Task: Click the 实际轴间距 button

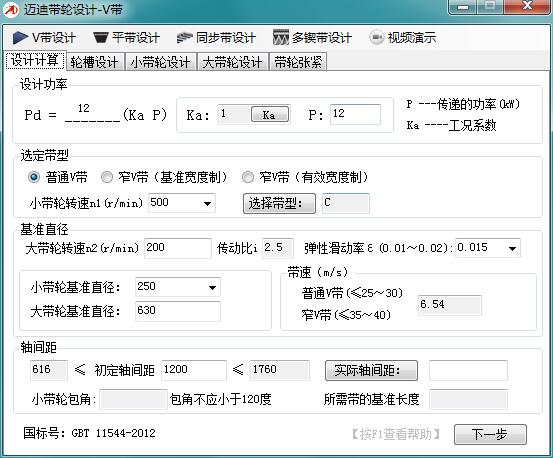Action: (x=371, y=370)
